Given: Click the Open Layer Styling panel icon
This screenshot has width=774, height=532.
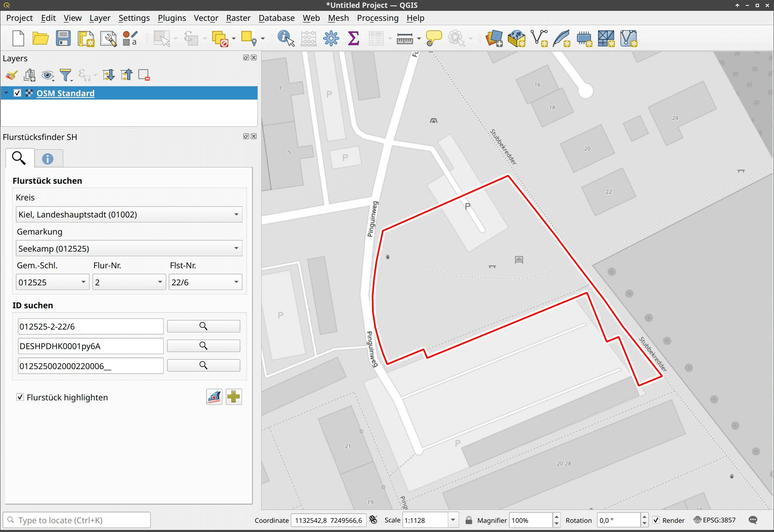Looking at the screenshot, I should [x=11, y=75].
